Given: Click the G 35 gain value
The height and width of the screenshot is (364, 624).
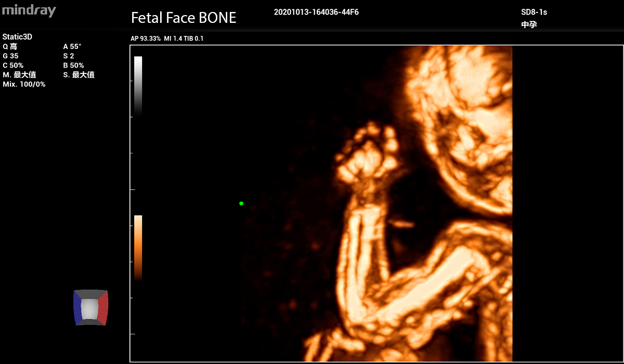Looking at the screenshot, I should [x=10, y=56].
